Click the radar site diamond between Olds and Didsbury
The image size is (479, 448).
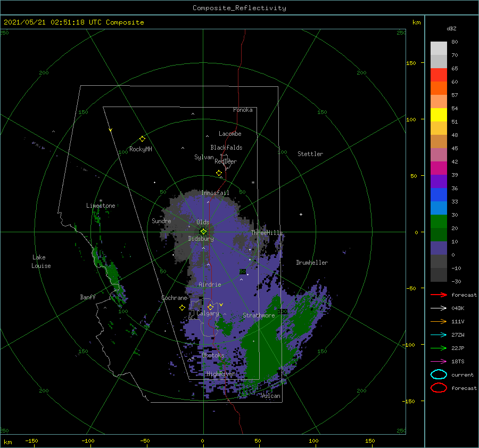[x=203, y=232]
